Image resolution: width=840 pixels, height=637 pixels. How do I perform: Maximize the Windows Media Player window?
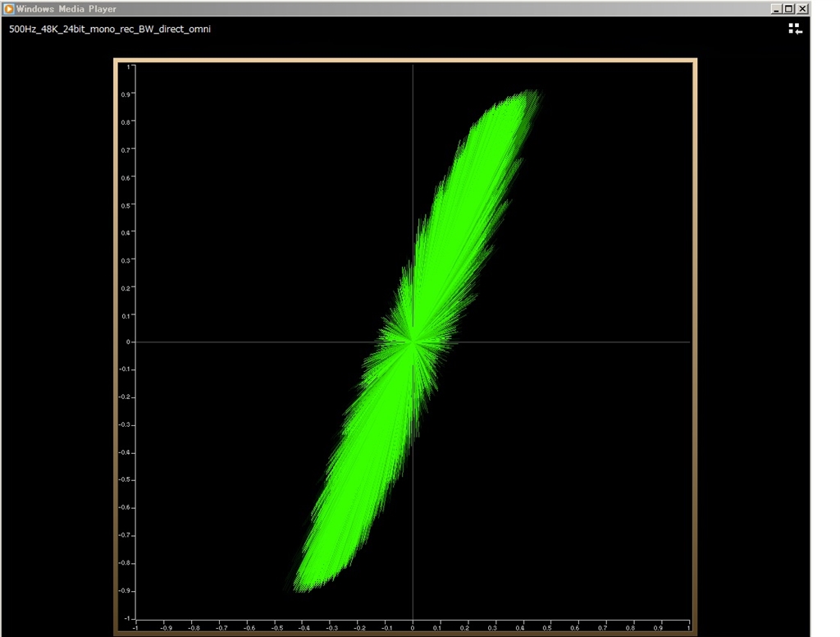point(788,8)
